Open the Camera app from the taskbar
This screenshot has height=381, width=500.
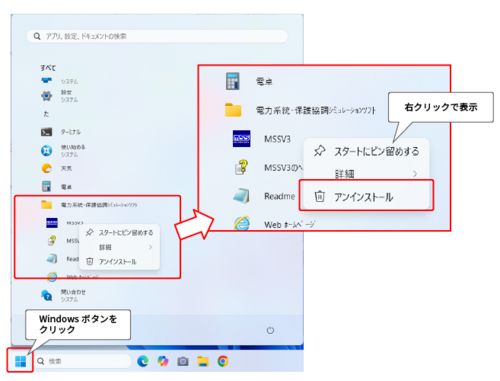[183, 361]
